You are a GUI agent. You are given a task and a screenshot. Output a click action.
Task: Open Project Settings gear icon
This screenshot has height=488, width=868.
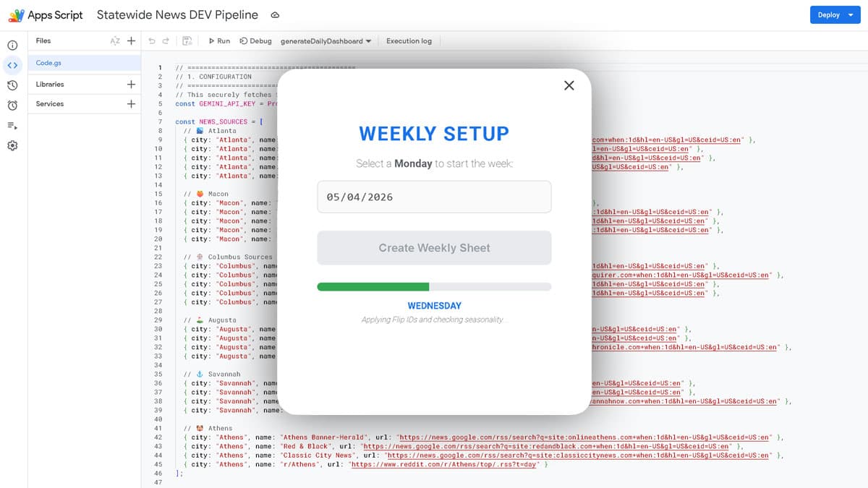coord(12,146)
